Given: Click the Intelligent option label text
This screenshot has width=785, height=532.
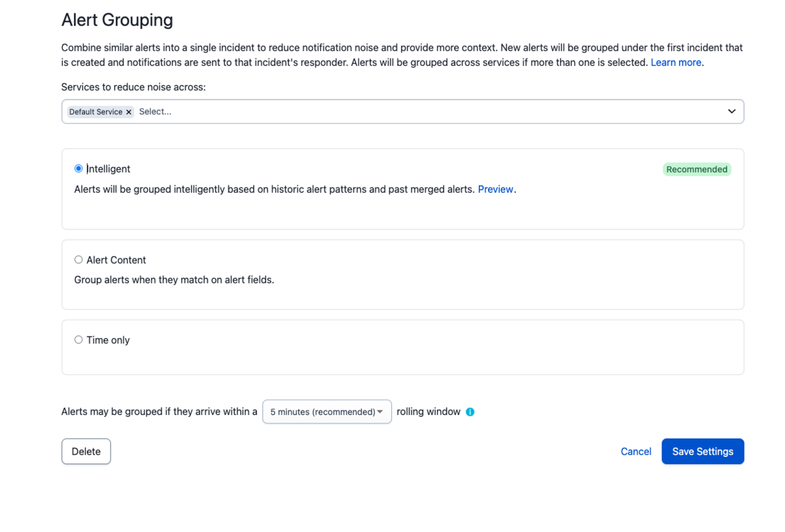Looking at the screenshot, I should click(x=109, y=169).
